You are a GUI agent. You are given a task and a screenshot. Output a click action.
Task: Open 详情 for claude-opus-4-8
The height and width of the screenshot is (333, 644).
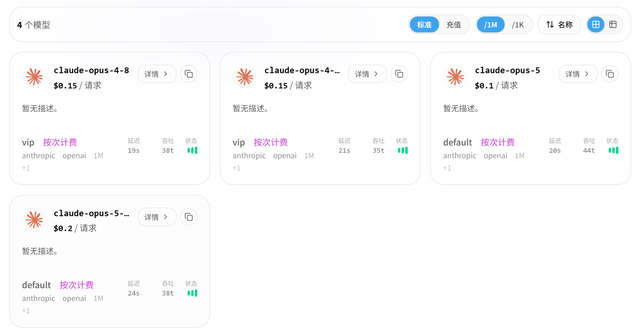pos(157,74)
